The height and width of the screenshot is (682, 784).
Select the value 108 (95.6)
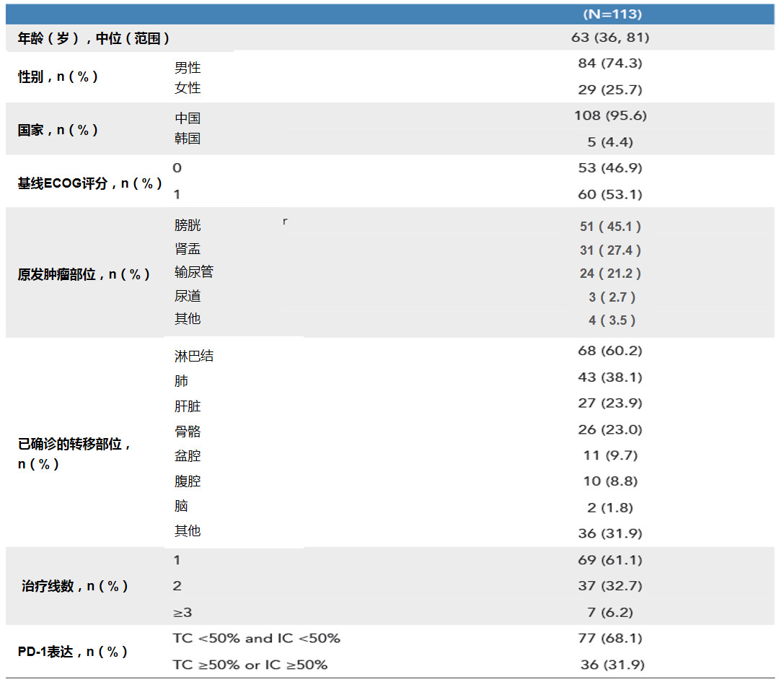[610, 115]
